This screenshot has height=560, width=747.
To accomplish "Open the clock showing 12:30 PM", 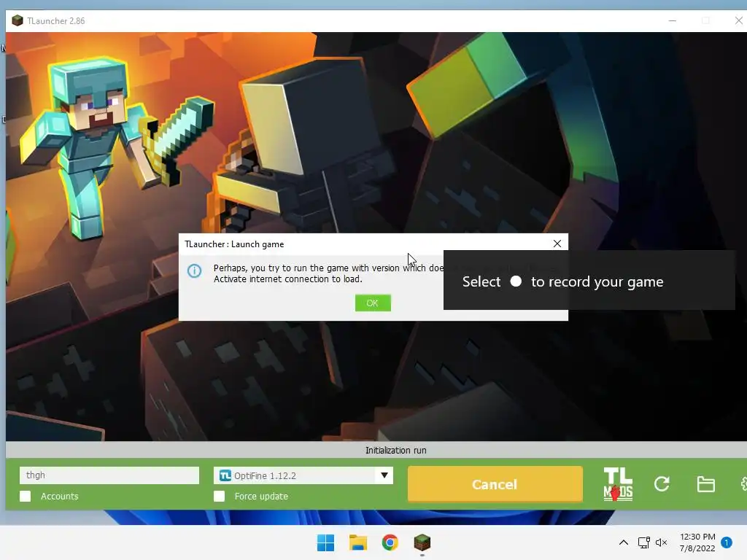I will click(x=697, y=542).
